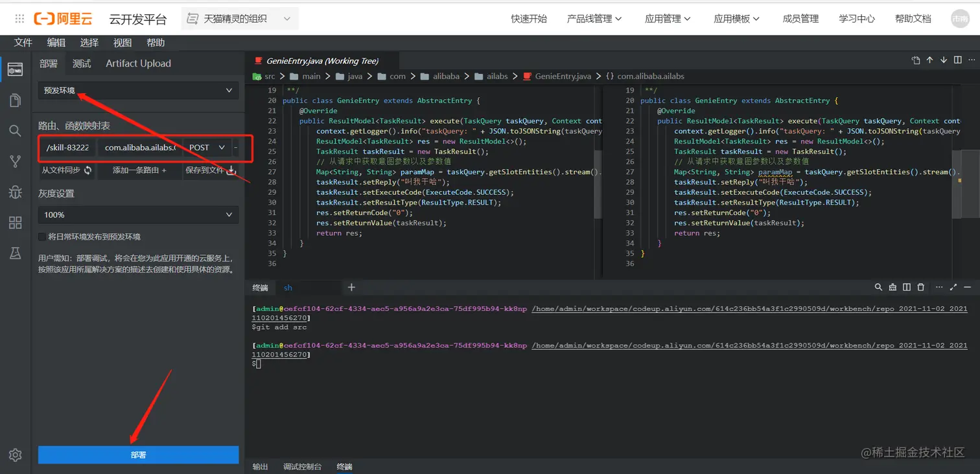
Task: Switch to the 测试 tab
Action: pyautogui.click(x=82, y=63)
